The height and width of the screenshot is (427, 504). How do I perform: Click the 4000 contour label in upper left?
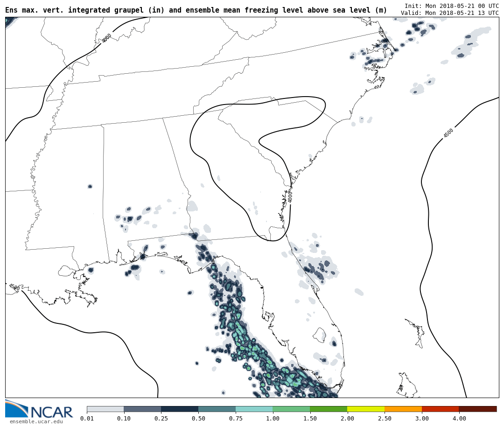(107, 38)
